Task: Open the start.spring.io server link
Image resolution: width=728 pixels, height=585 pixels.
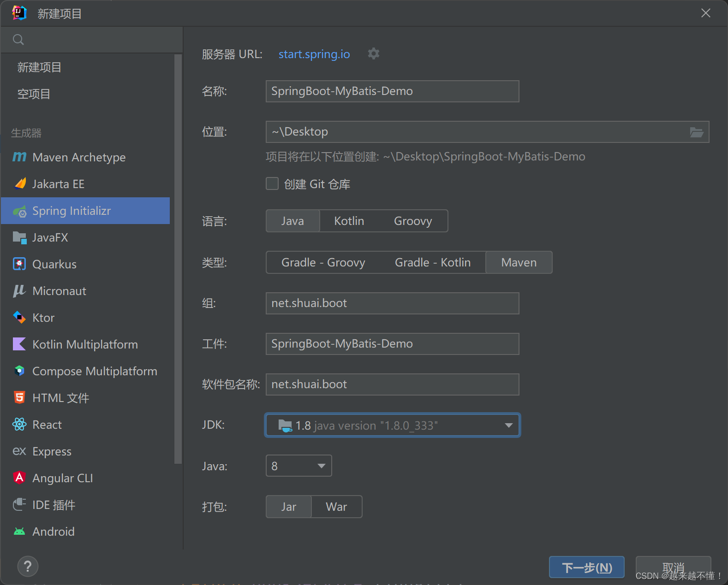Action: click(314, 54)
